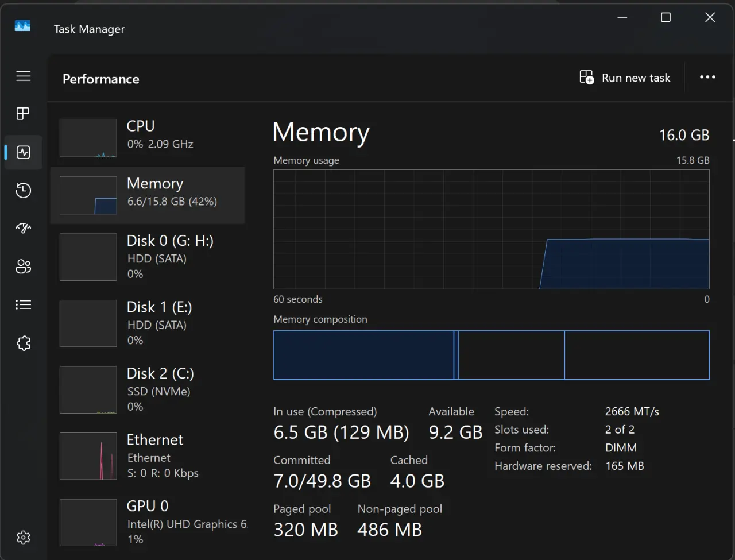
Task: Click the In use (Compressed) label
Action: (x=325, y=412)
